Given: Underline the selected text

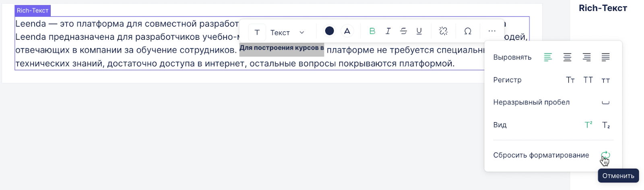Looking at the screenshot, I should point(419,31).
